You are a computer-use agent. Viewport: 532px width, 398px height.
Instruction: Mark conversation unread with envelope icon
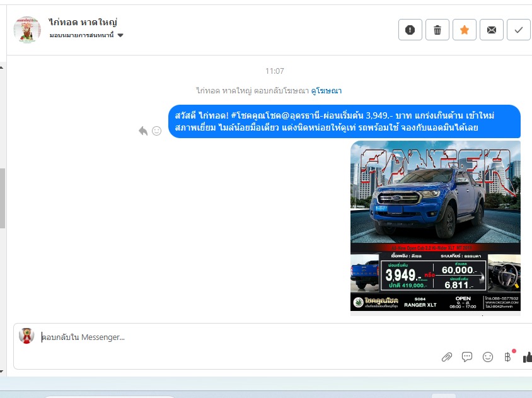(x=491, y=30)
